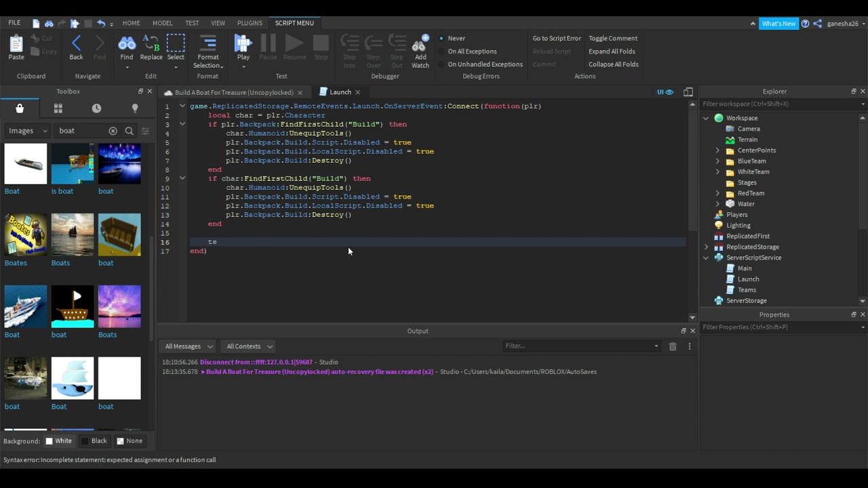Viewport: 868px width, 488px height.
Task: Open the Replace tool
Action: point(151,44)
